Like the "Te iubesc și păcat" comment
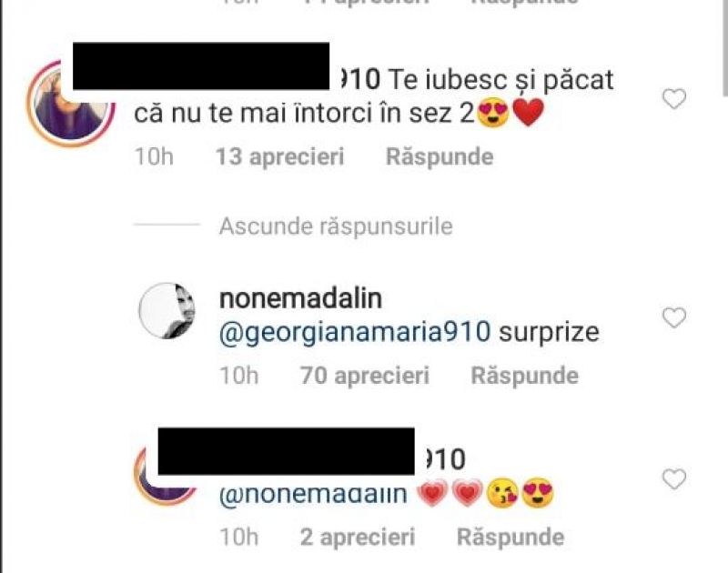The height and width of the screenshot is (573, 728). click(673, 99)
